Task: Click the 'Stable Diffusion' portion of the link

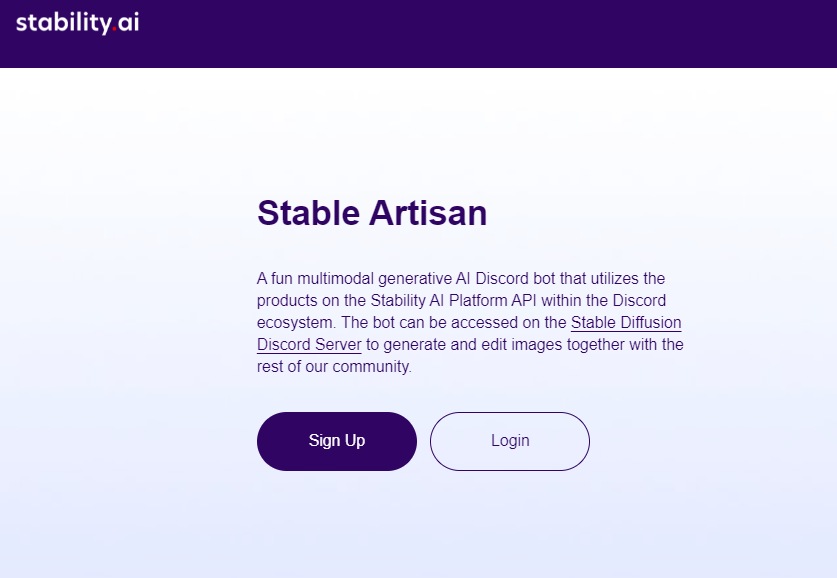Action: [x=626, y=322]
